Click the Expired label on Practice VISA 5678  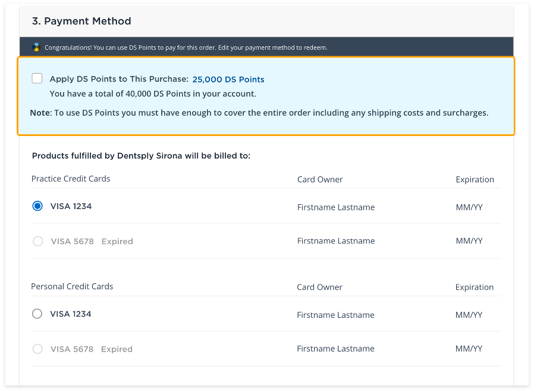[117, 242]
